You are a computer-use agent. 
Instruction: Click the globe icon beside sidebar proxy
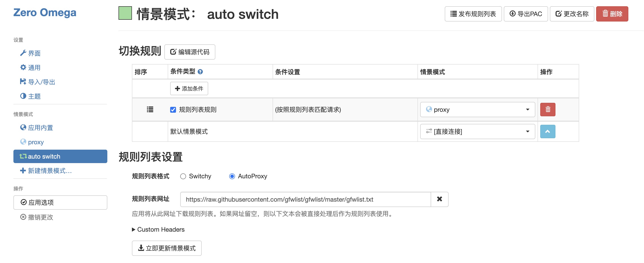click(23, 142)
